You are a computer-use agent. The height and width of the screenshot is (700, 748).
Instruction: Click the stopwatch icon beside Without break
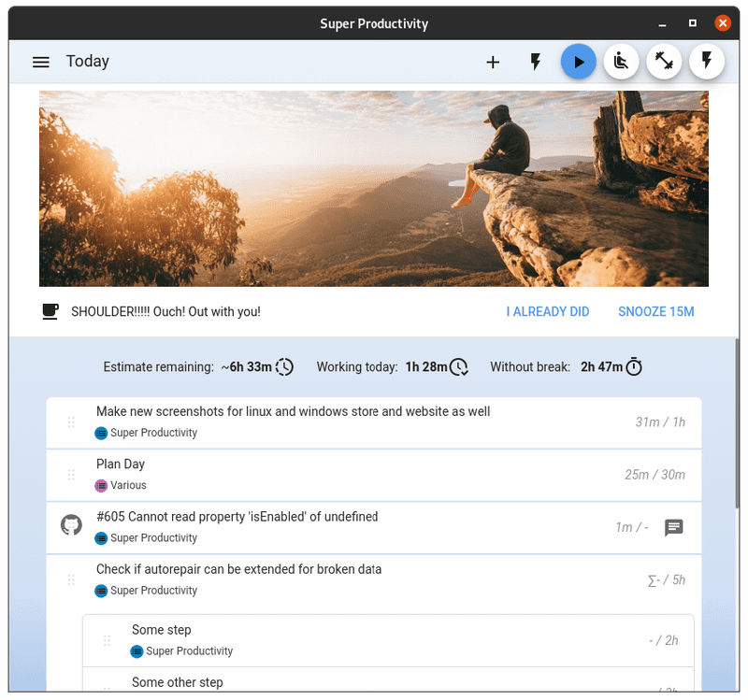point(634,367)
